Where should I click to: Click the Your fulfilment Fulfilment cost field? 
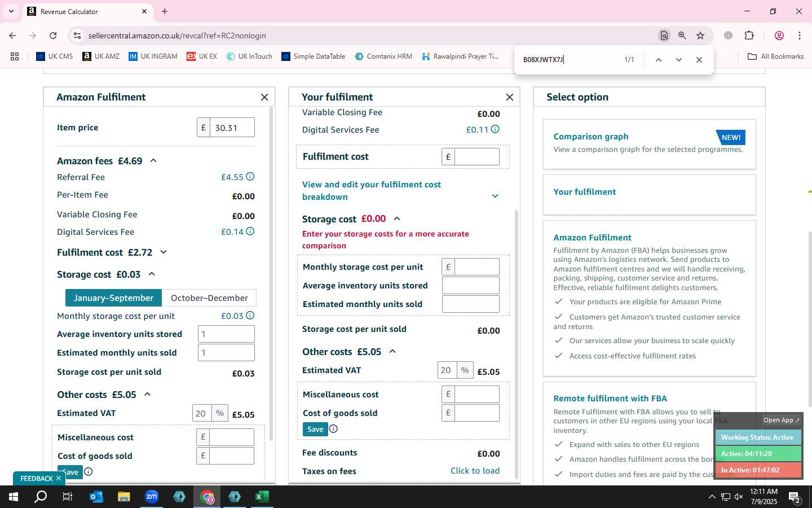point(476,156)
